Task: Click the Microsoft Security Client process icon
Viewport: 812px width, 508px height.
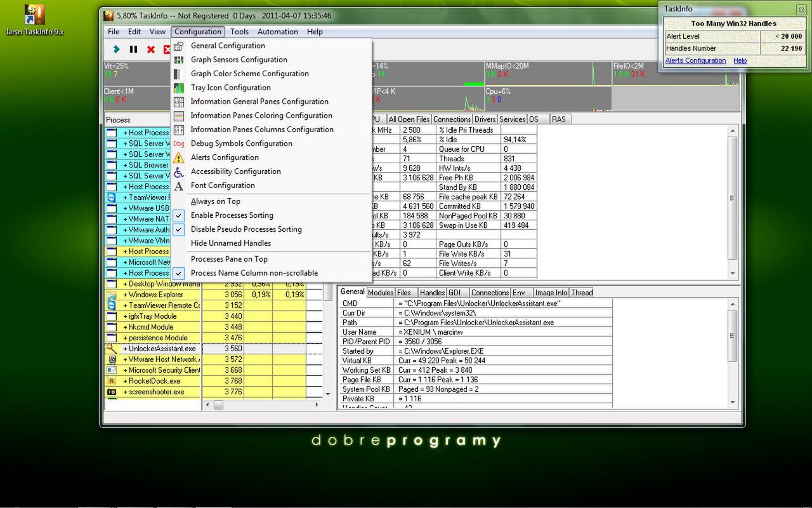Action: click(x=112, y=370)
